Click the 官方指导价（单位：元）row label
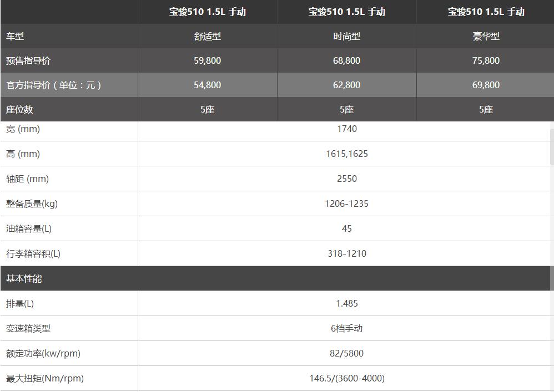The height and width of the screenshot is (392, 554). [x=53, y=85]
